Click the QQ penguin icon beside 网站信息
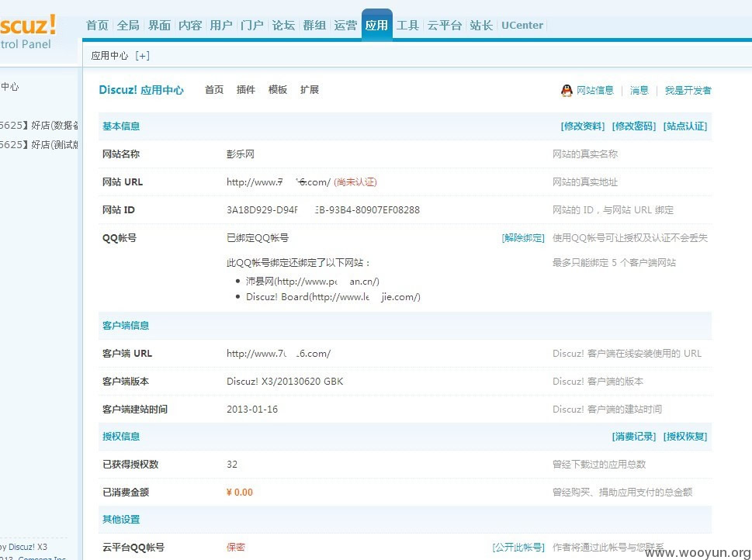752x560 pixels. [x=567, y=90]
